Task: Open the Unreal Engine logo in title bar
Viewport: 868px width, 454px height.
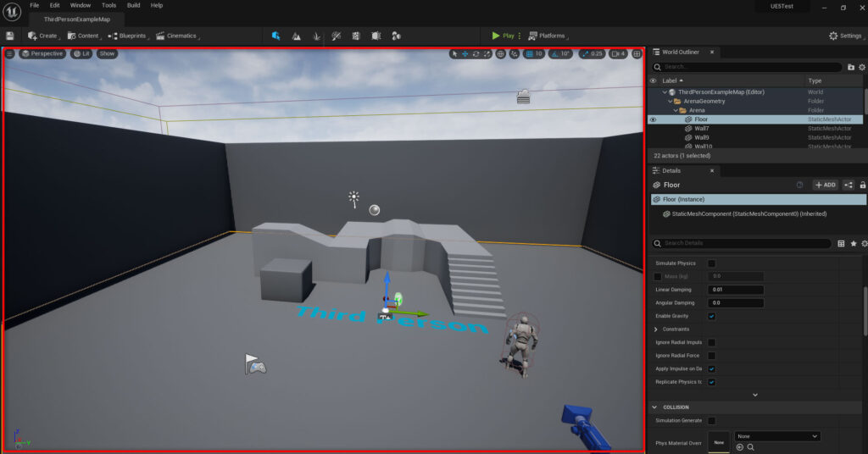Action: (x=12, y=12)
